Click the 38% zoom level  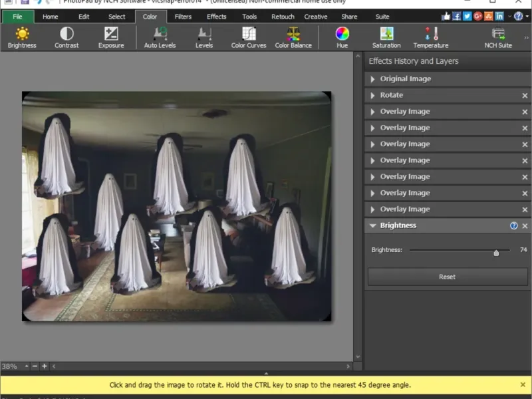pyautogui.click(x=9, y=366)
